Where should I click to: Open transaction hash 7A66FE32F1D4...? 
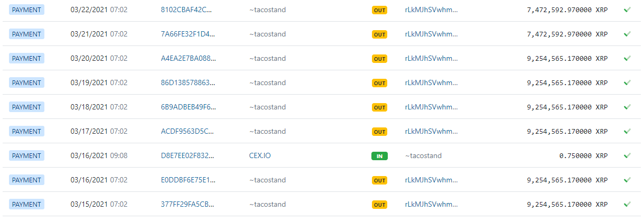coord(188,34)
